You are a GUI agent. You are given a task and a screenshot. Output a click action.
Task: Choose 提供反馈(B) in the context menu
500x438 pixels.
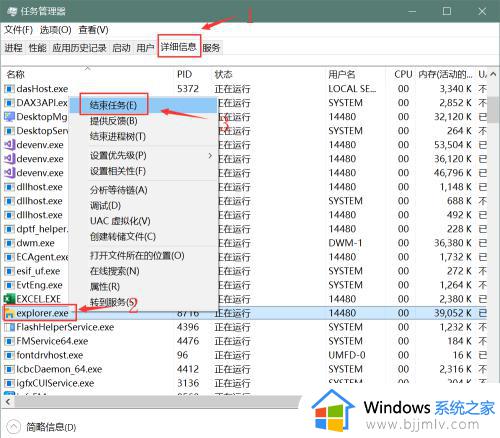[143, 121]
